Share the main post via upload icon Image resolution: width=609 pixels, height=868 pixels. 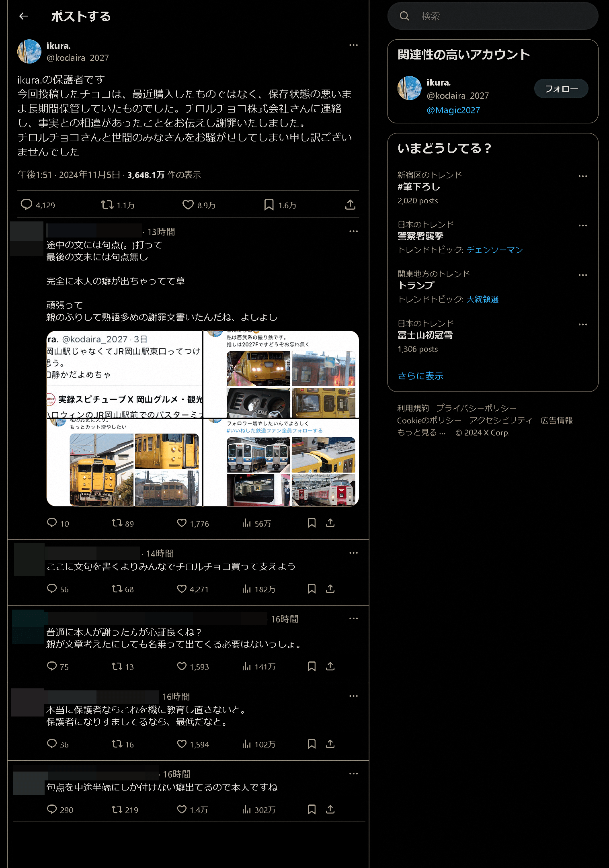tap(350, 205)
